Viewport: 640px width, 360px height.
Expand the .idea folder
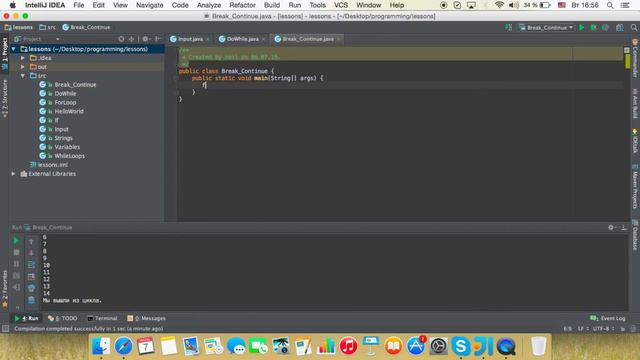[23, 58]
